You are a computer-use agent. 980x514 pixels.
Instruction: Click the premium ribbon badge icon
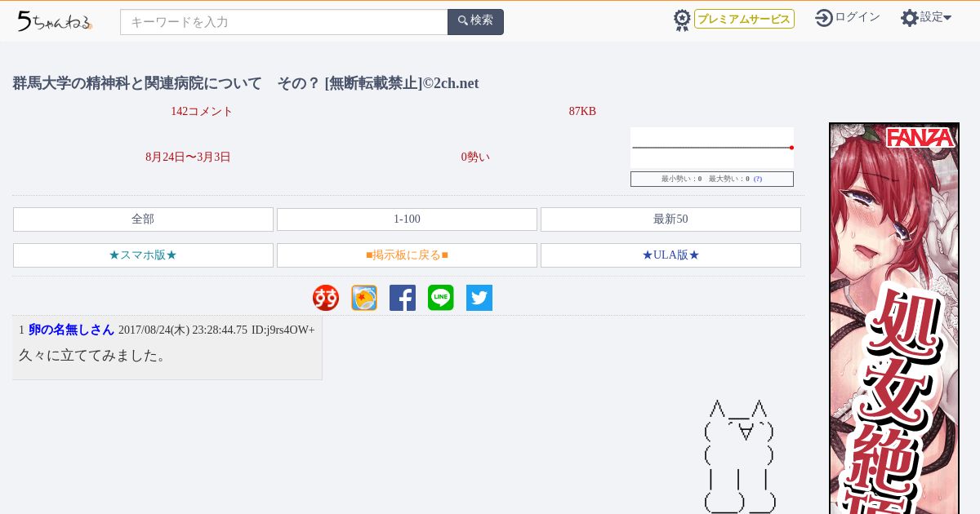tap(682, 20)
